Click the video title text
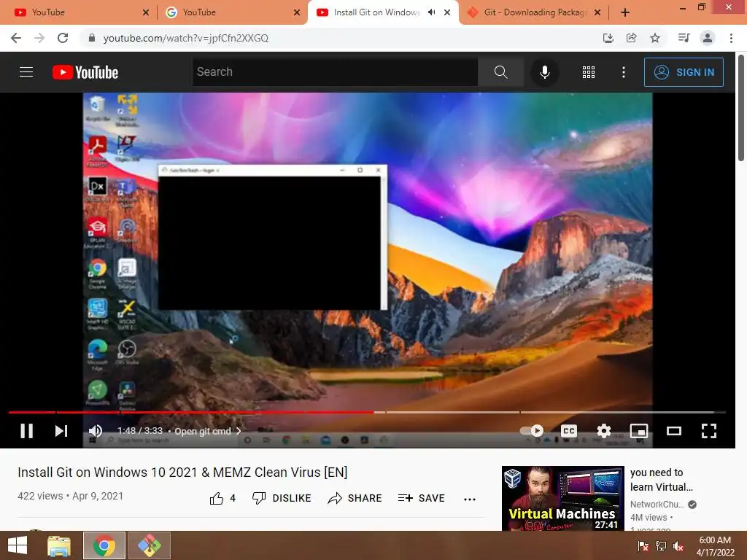 (x=182, y=472)
